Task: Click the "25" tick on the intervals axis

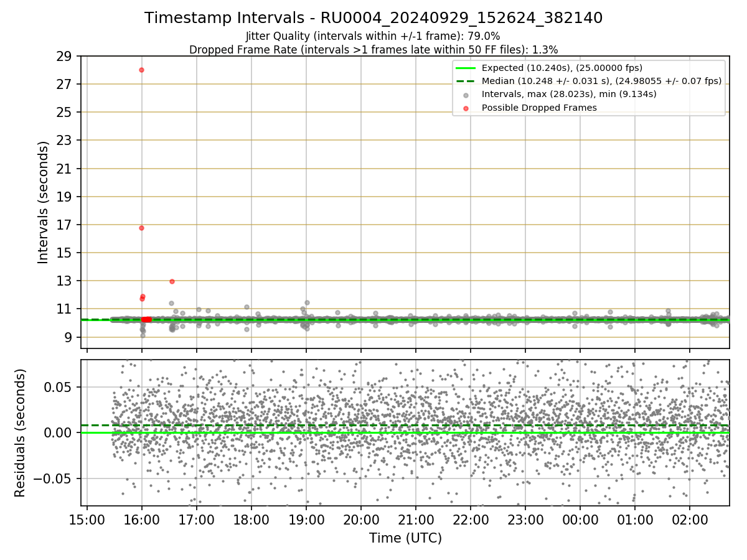Action: point(65,113)
